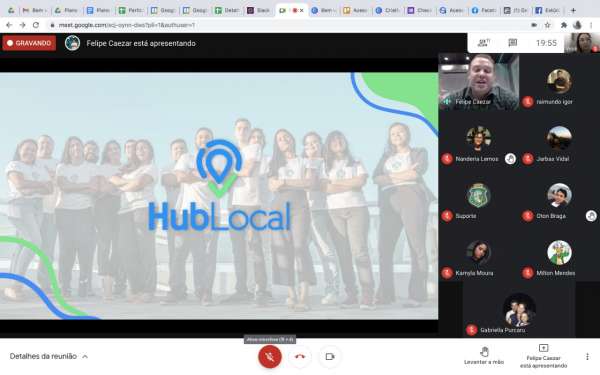Screen dimensions: 600x375
Task: Click muted mic icon for Gabriella Purcaru
Action: pos(471,330)
